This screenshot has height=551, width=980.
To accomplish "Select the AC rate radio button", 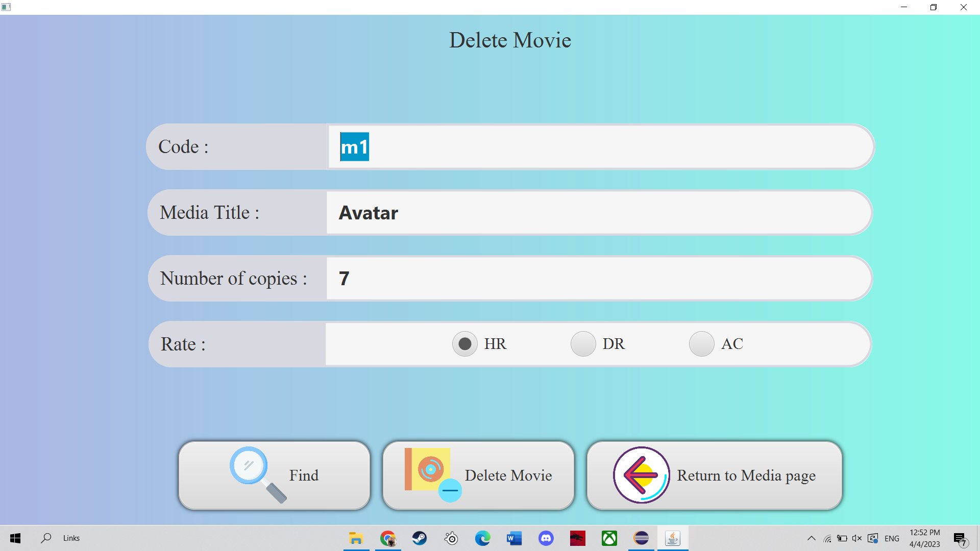I will click(701, 344).
